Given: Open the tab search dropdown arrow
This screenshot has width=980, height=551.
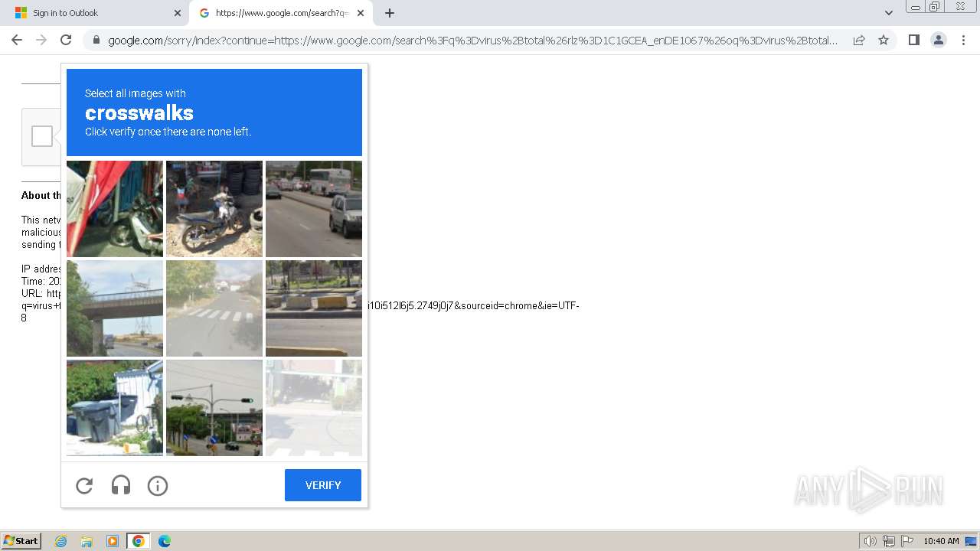Looking at the screenshot, I should tap(889, 13).
